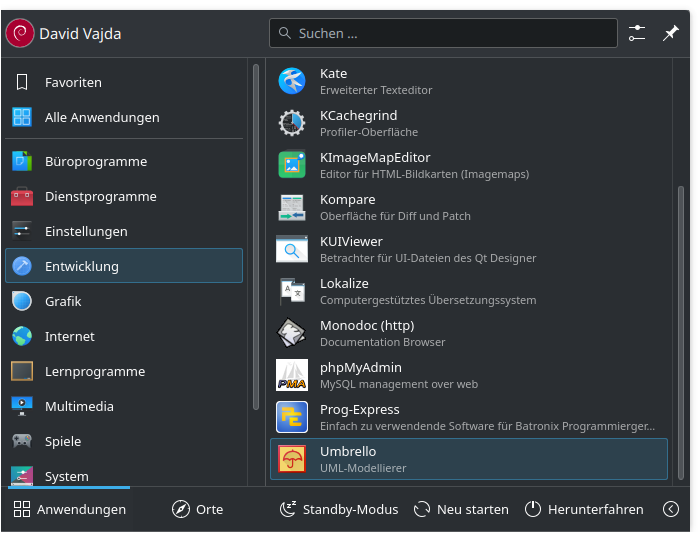Screen dimensions: 700x533
Task: Switch to the Orte tab
Action: coord(197,509)
